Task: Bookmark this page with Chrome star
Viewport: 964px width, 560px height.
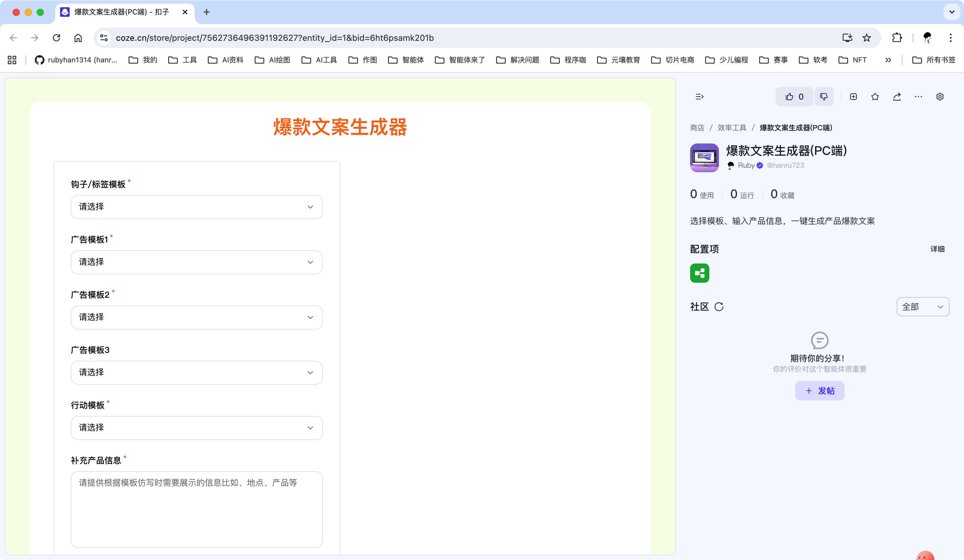Action: pyautogui.click(x=866, y=38)
